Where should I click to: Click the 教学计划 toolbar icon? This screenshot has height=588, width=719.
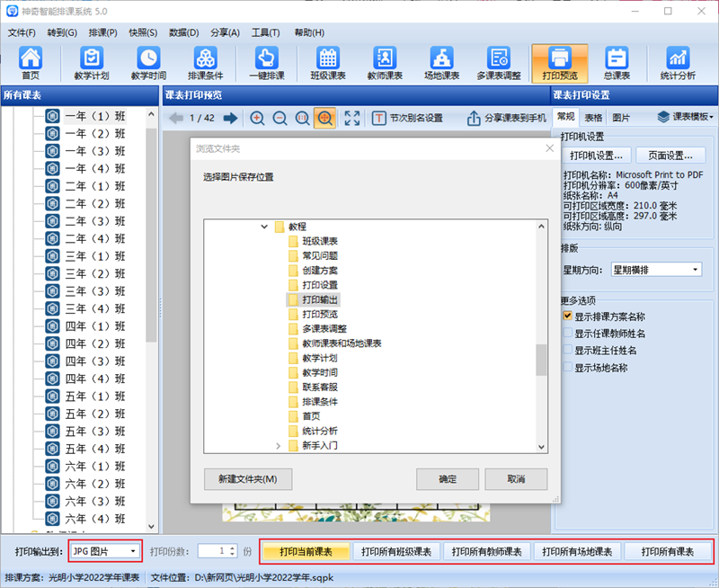(91, 63)
